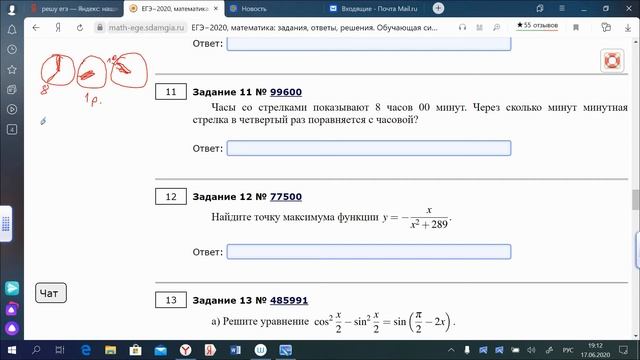Click the bookmark flag icon in address bar

click(576, 27)
